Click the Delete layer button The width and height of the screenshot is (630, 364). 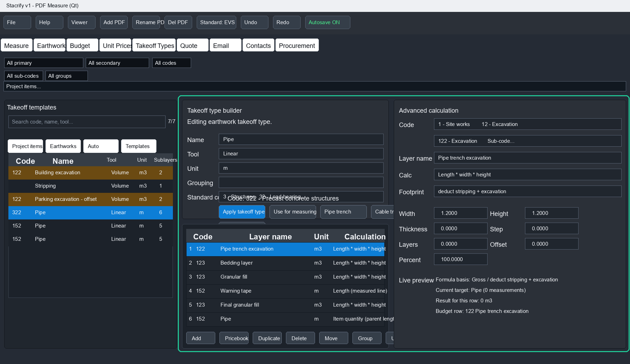click(300, 338)
